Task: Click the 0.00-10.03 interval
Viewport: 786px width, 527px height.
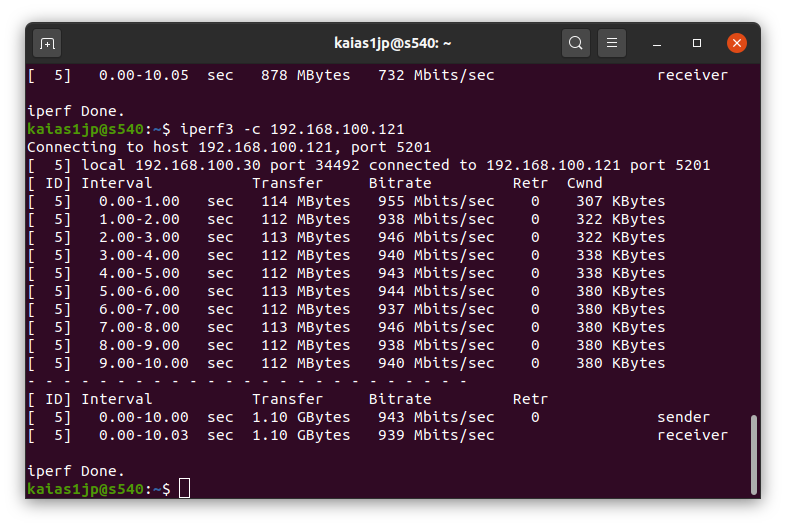Action: 144,436
